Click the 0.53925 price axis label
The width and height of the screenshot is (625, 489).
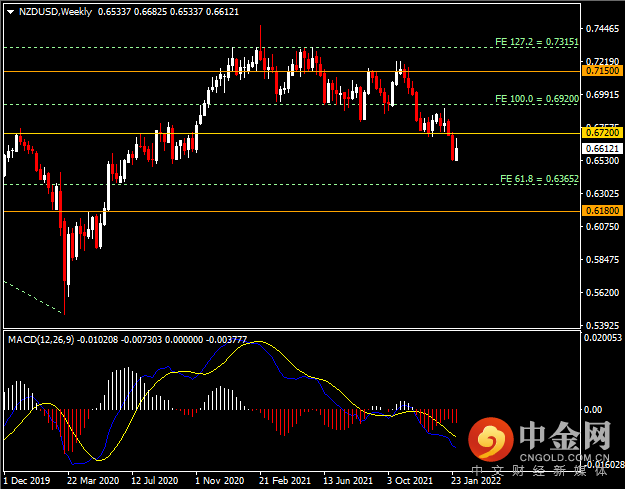602,326
